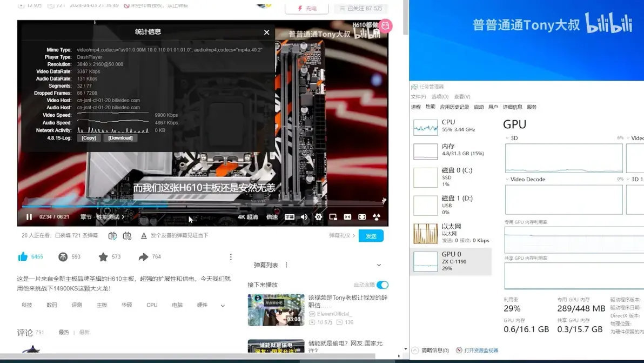Open the 弹幕礼仪 link
The width and height of the screenshot is (644, 363).
[x=341, y=235]
